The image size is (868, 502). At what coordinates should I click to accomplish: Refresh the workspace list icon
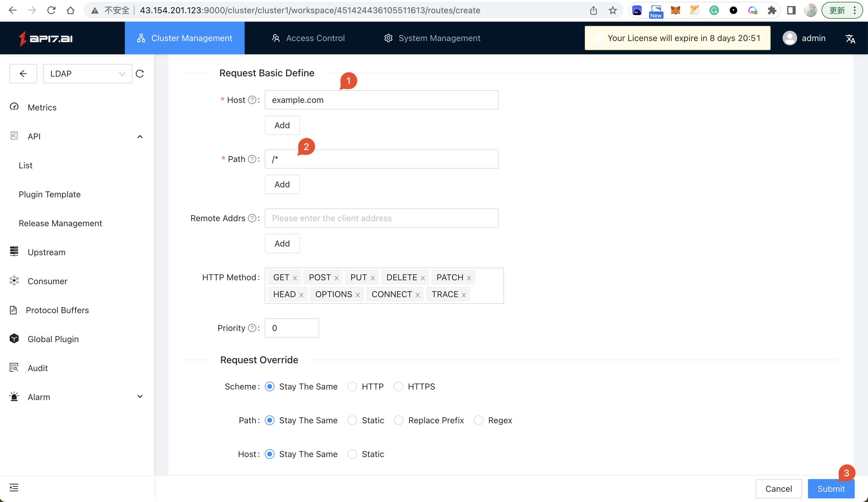pos(140,73)
